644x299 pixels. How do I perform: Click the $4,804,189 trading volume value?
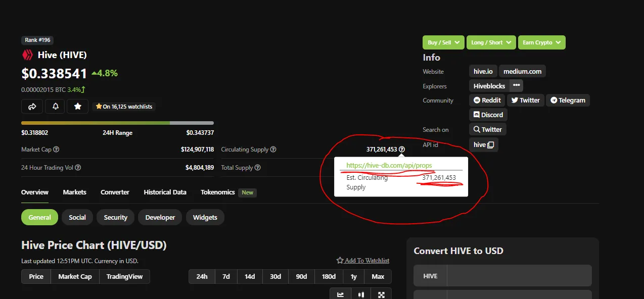click(x=200, y=168)
